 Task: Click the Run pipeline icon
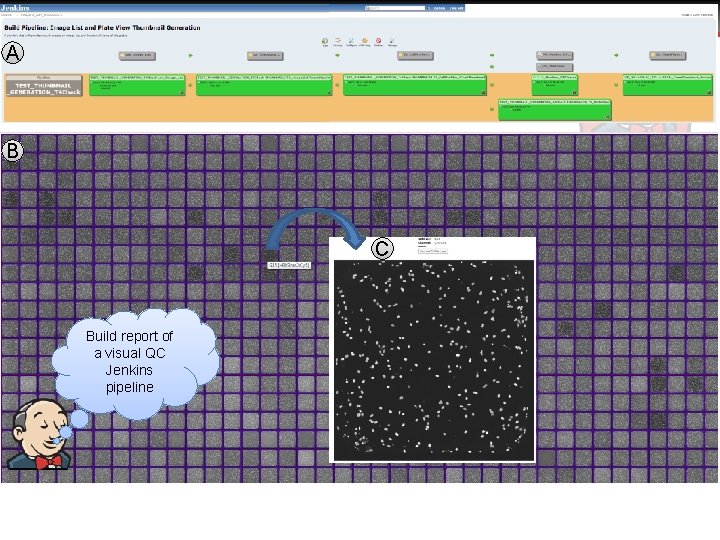click(x=325, y=41)
